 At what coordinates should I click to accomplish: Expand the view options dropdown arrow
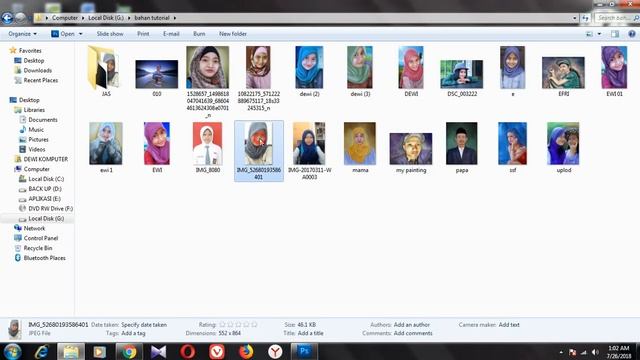tap(599, 34)
